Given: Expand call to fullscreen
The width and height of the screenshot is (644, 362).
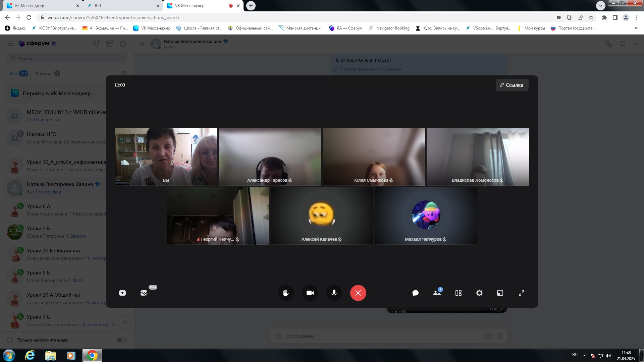Looking at the screenshot, I should tap(522, 293).
